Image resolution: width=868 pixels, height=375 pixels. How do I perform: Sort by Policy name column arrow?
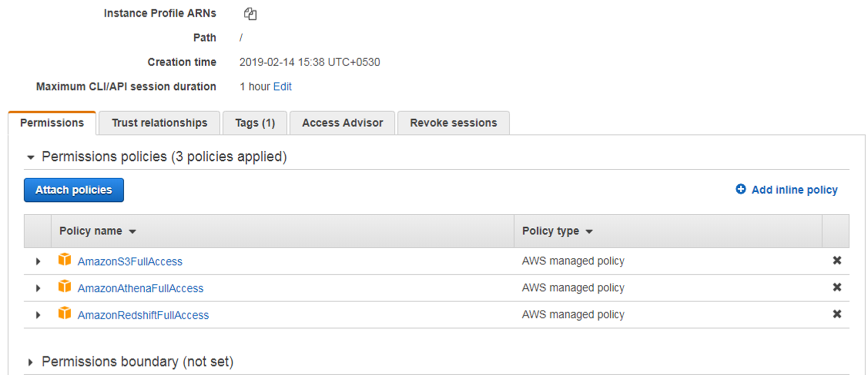[133, 231]
